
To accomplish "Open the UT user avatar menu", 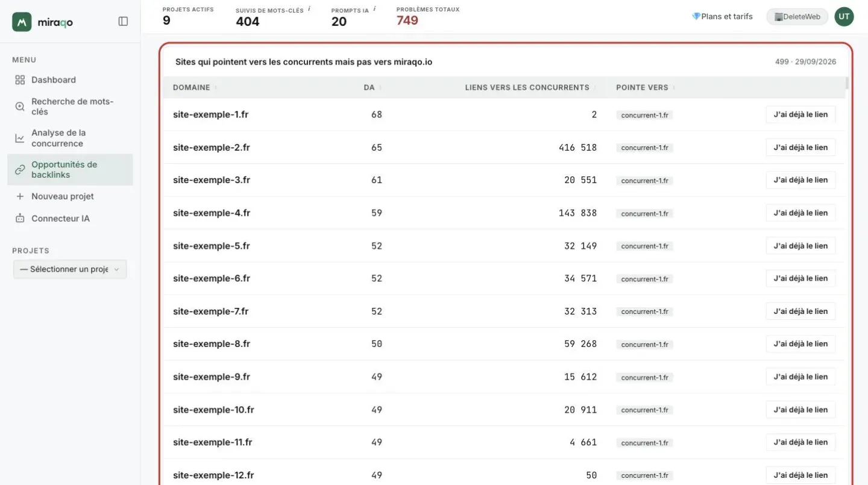I will [x=844, y=16].
